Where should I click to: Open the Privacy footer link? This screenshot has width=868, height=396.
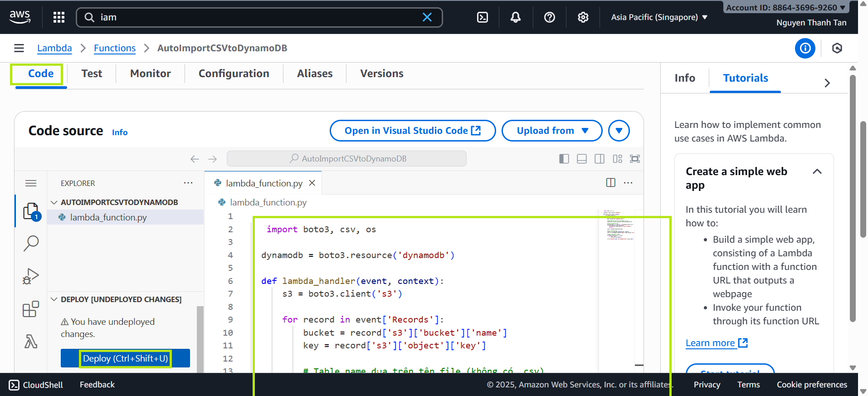coord(707,385)
